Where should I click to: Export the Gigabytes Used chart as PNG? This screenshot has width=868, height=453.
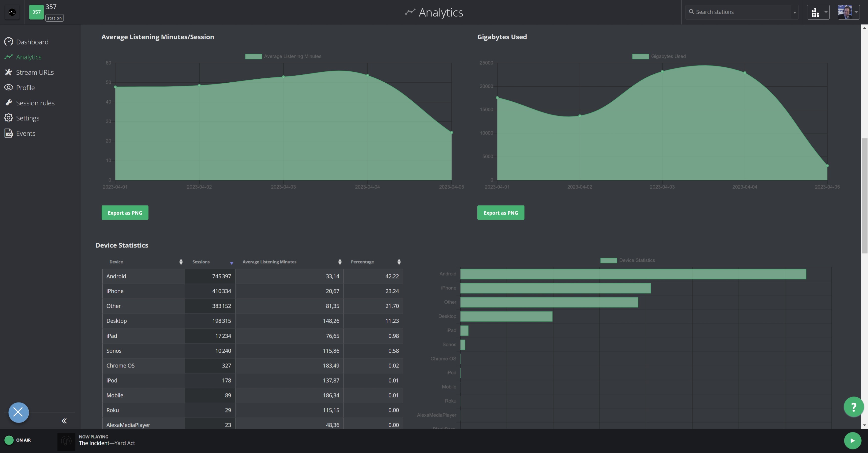pyautogui.click(x=500, y=213)
